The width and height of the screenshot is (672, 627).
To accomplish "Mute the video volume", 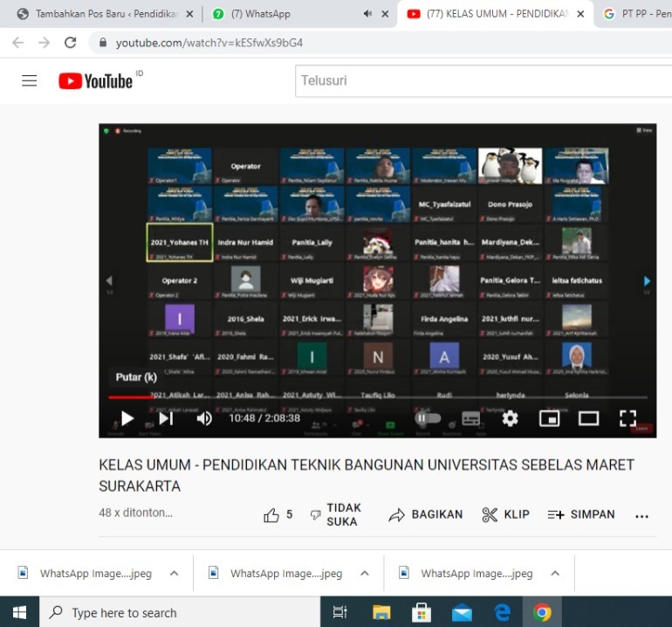I will (204, 418).
